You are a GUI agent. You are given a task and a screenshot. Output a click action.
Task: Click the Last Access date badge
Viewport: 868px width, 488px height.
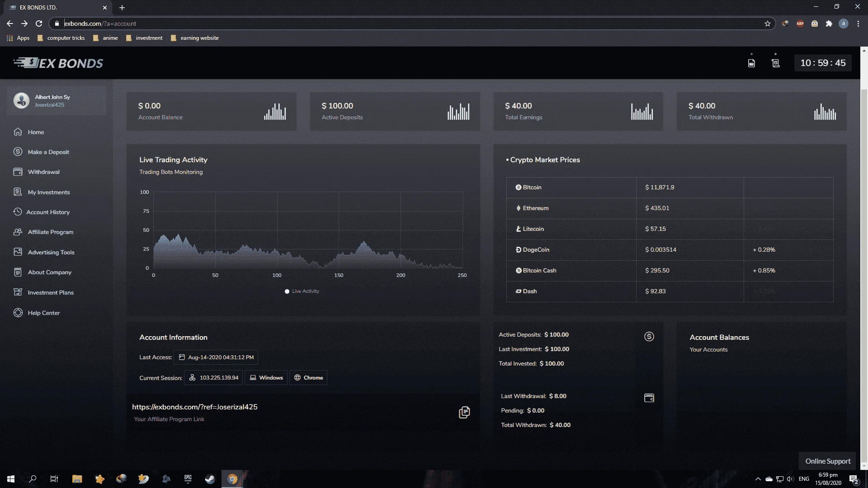(x=216, y=357)
